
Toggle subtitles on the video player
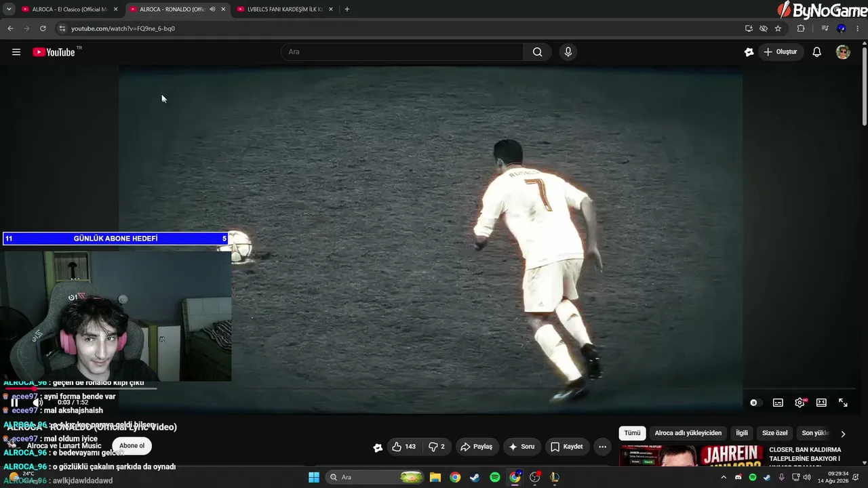tap(778, 403)
